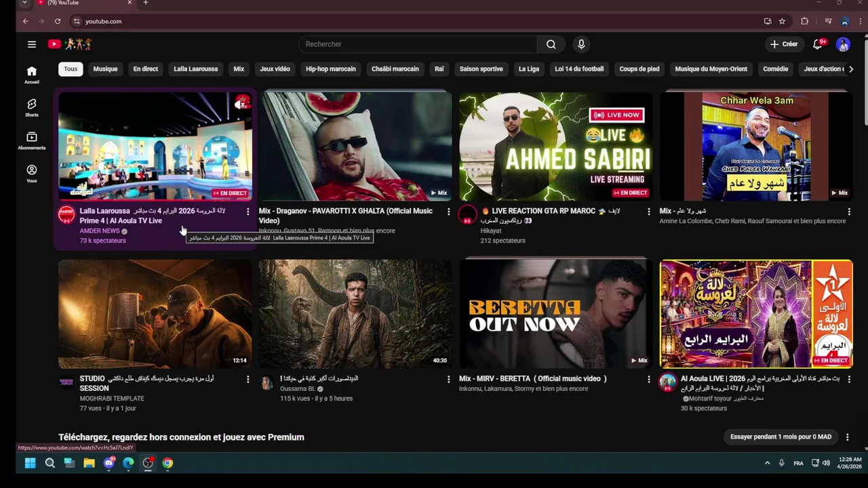The width and height of the screenshot is (868, 488).
Task: Select the Tous filter chip
Action: [x=71, y=69]
